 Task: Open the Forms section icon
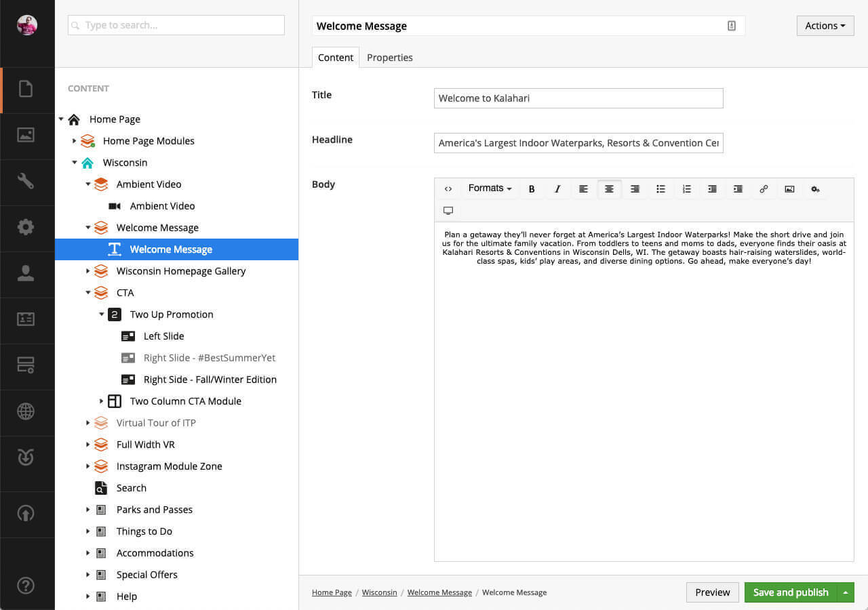point(26,365)
